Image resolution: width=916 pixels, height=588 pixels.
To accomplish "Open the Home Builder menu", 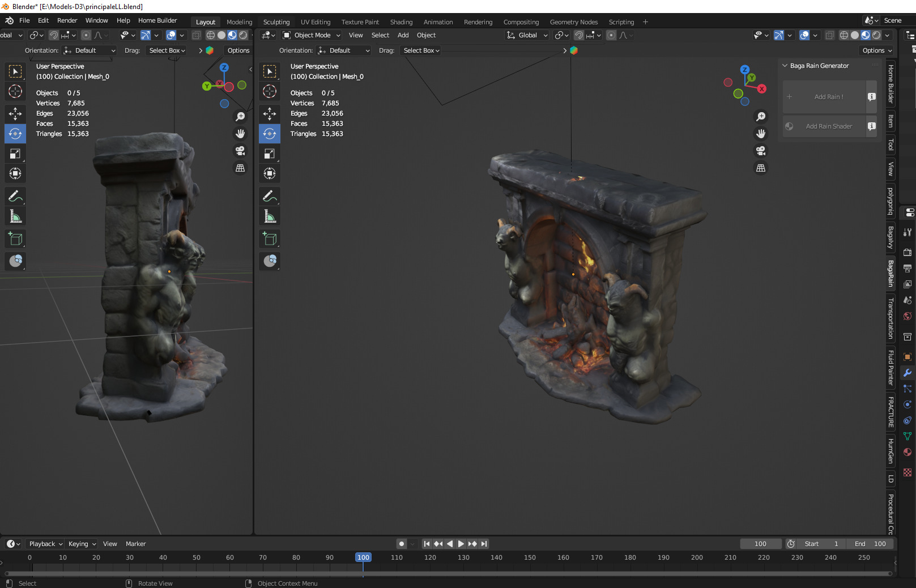I will click(157, 20).
